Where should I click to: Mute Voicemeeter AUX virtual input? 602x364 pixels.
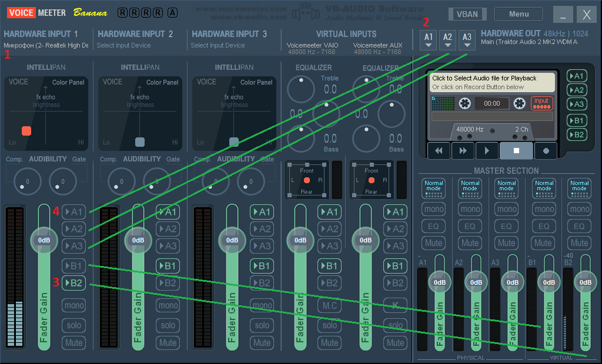[x=395, y=342]
